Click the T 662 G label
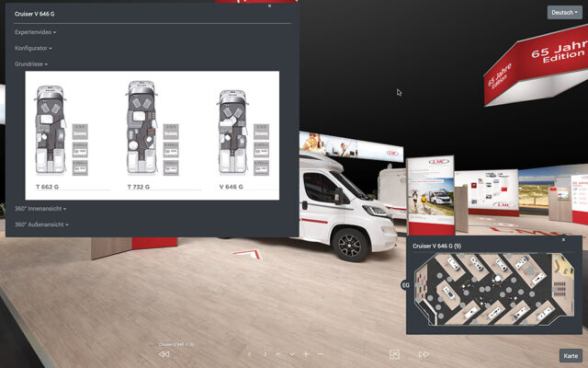 click(x=47, y=187)
